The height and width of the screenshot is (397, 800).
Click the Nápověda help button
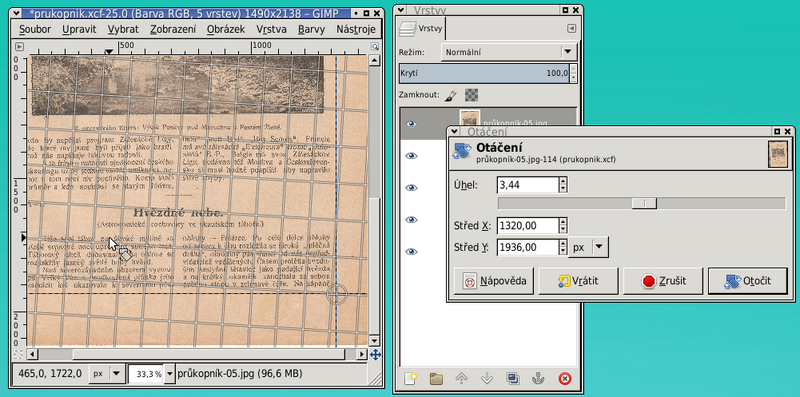point(494,281)
